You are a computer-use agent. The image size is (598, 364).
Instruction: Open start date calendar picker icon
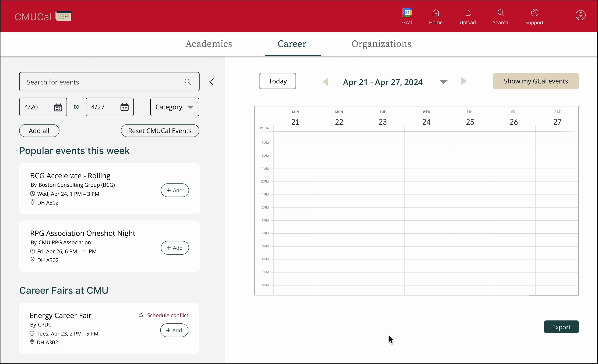coord(58,107)
